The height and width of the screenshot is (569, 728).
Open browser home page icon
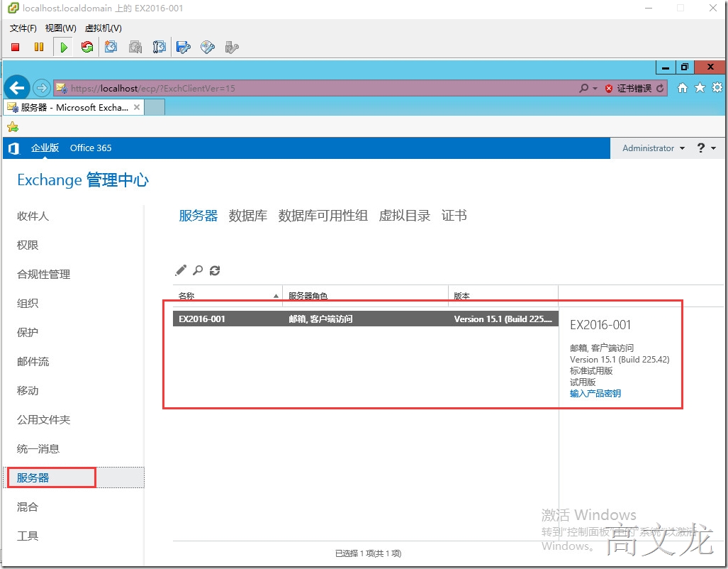[x=682, y=87]
